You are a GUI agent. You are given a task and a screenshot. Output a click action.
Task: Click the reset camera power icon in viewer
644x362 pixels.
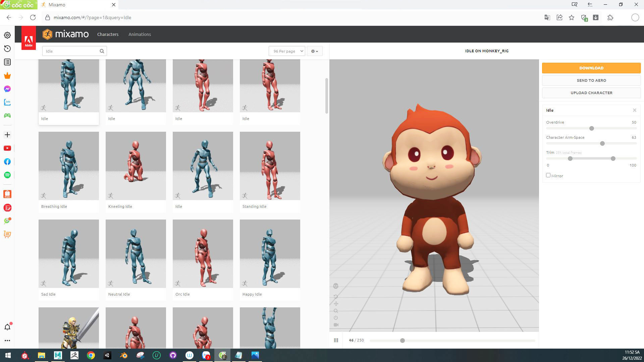coord(336,318)
